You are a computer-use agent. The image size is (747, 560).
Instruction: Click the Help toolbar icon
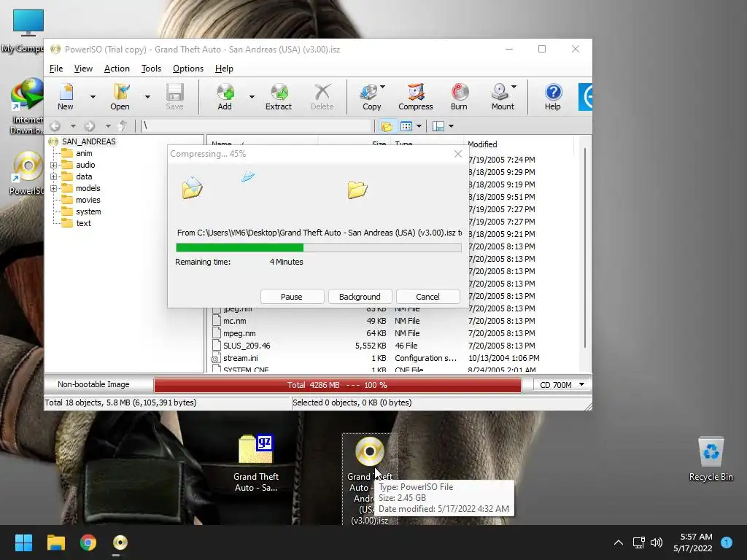(553, 97)
